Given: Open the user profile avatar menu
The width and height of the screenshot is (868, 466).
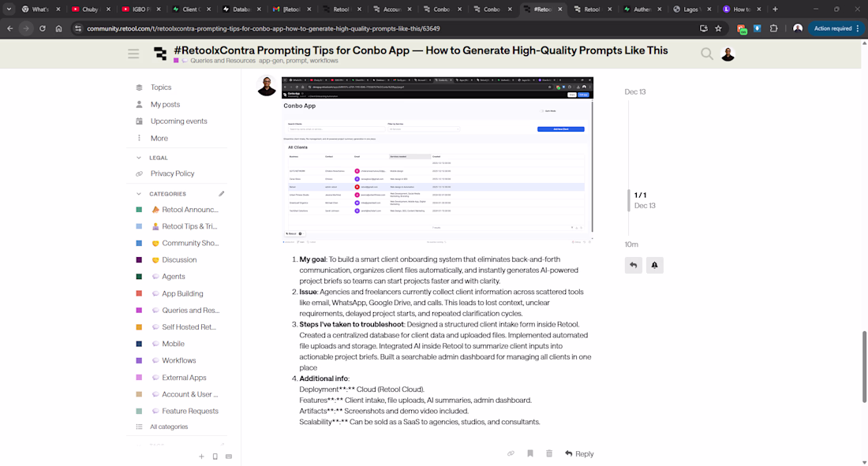Looking at the screenshot, I should click(728, 54).
